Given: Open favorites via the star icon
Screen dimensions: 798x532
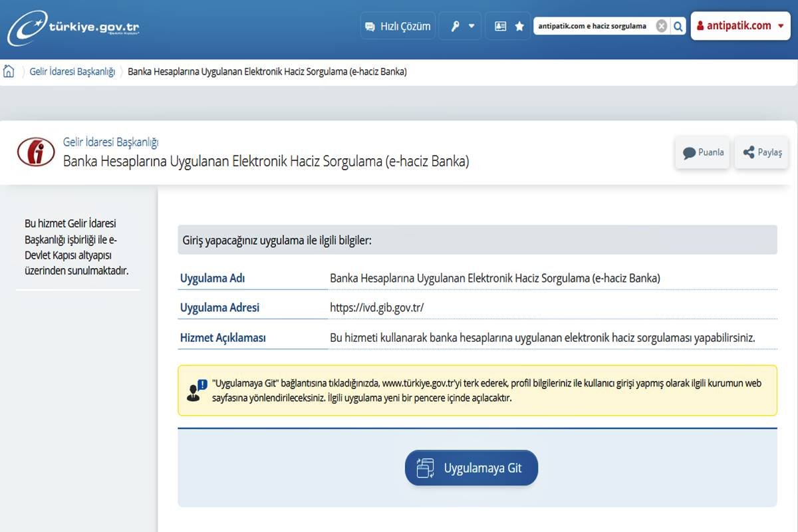Looking at the screenshot, I should 519,27.
